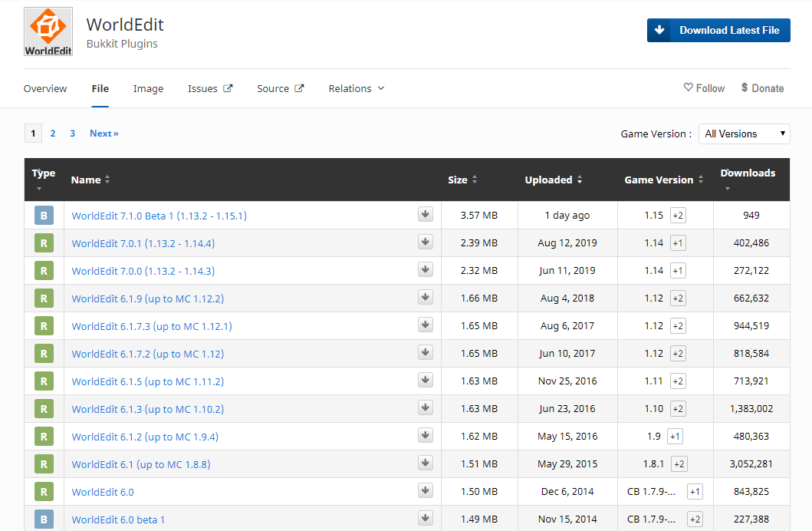Open WorldEdit 7.1.0 Beta 1 file link
Viewport: 812px width, 531px height.
tap(159, 216)
